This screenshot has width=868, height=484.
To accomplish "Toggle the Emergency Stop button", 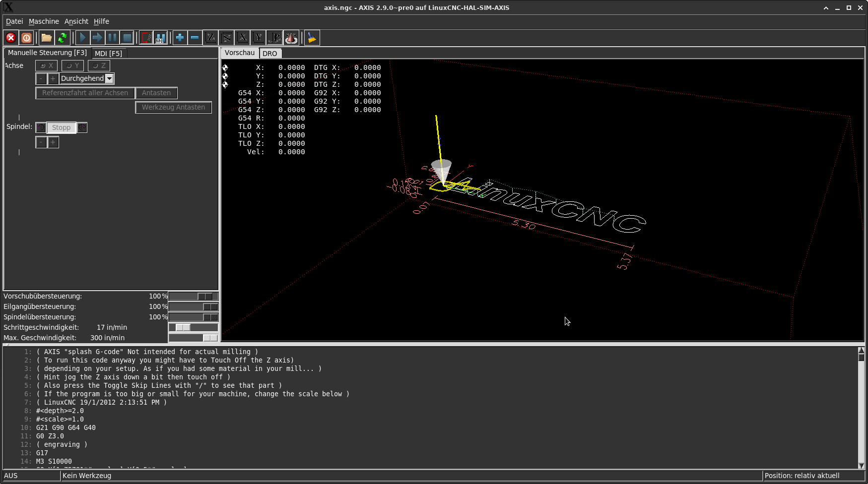I will (x=11, y=38).
